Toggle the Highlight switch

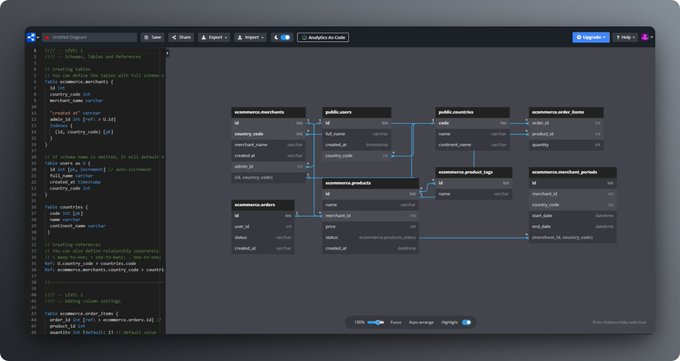466,322
